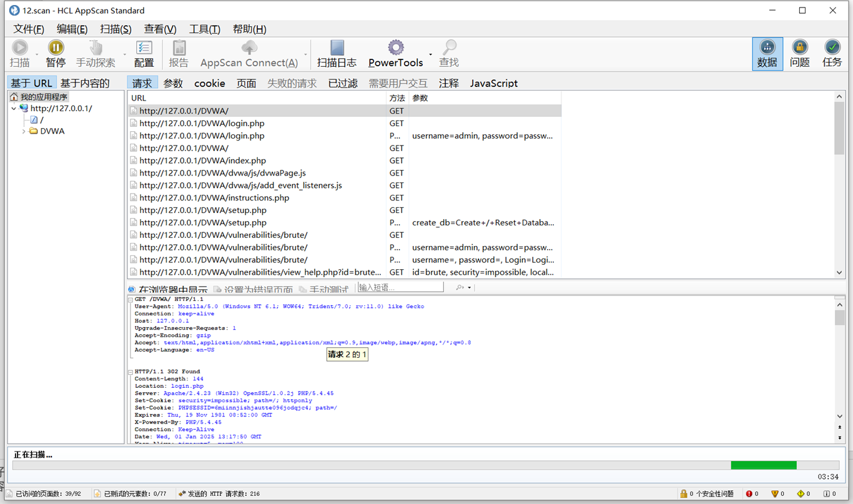Viewport: 853px width, 504px height.
Task: Click the page icon of index.php row
Action: (x=133, y=161)
